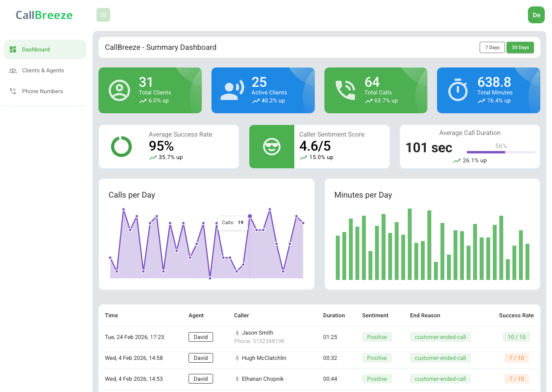Go to Clients & Agents page
Screen dimensions: 552x392
[45, 70]
